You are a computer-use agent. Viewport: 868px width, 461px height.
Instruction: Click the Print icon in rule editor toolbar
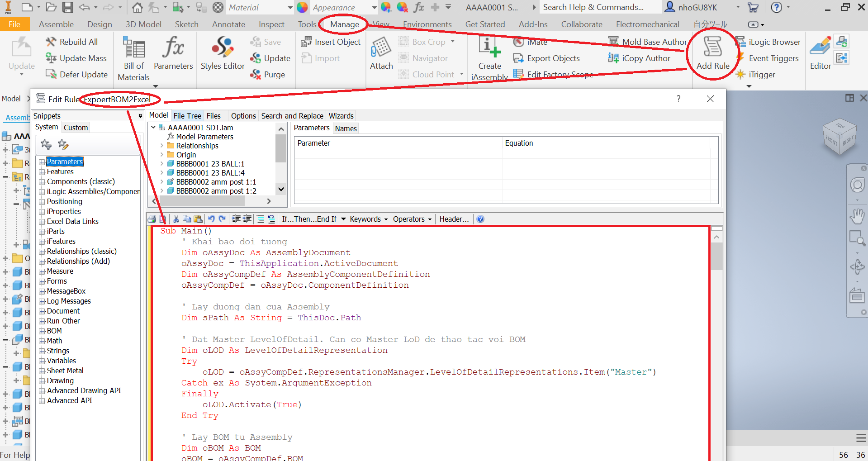click(152, 219)
